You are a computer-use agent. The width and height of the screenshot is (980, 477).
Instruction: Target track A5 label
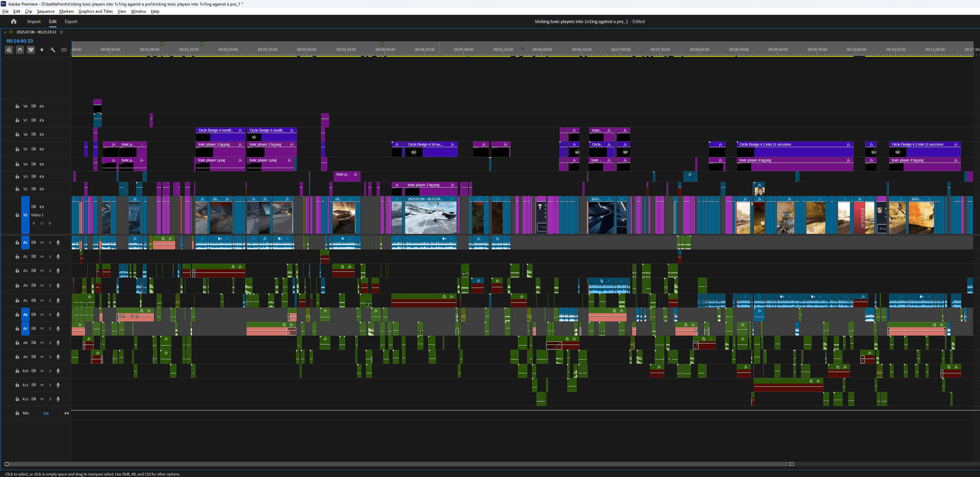pyautogui.click(x=25, y=301)
